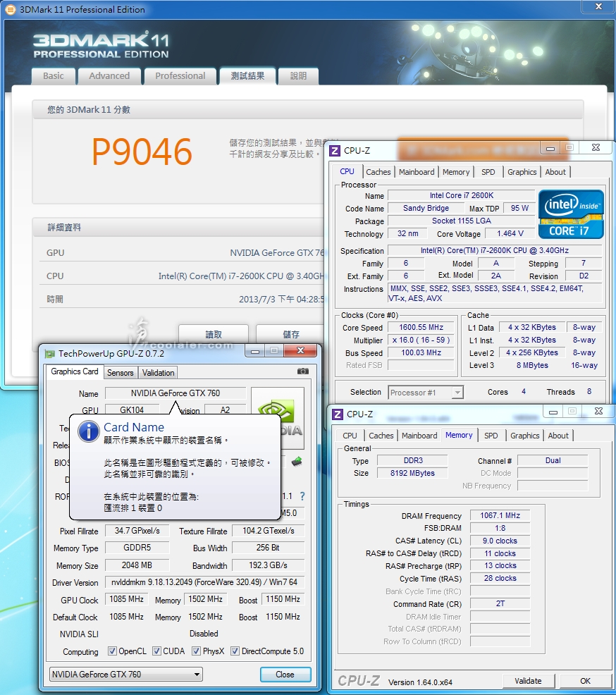The width and height of the screenshot is (616, 695).
Task: Toggle the PhysX checkbox in GPU-Z
Action: tap(196, 651)
